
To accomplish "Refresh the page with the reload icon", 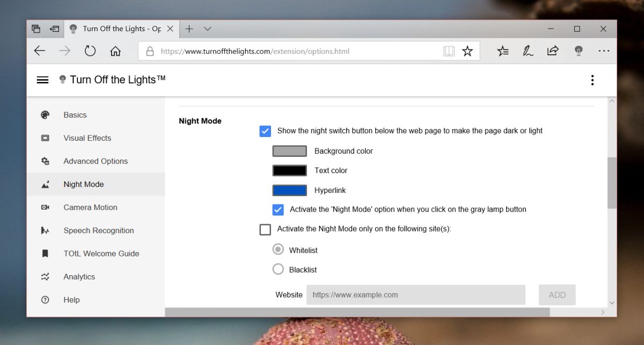I will (90, 51).
